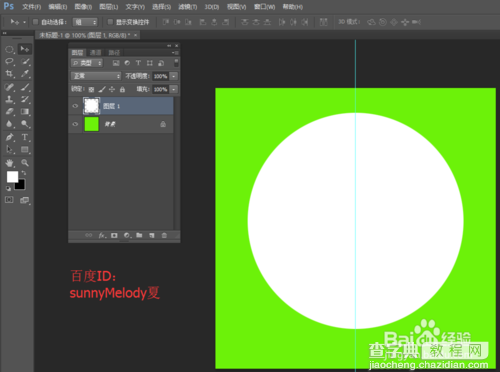Toggle lock image pixels brush icon
This screenshot has width=500, height=372.
pyautogui.click(x=102, y=89)
